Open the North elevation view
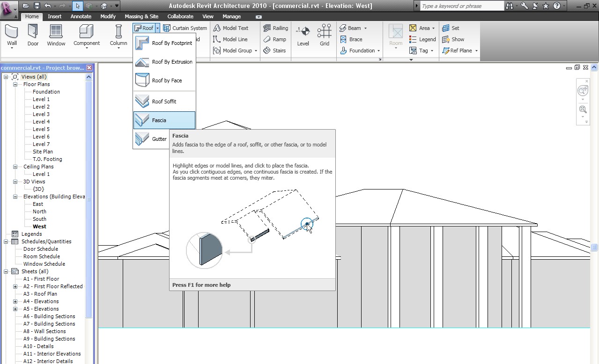The image size is (599, 364). click(x=39, y=211)
